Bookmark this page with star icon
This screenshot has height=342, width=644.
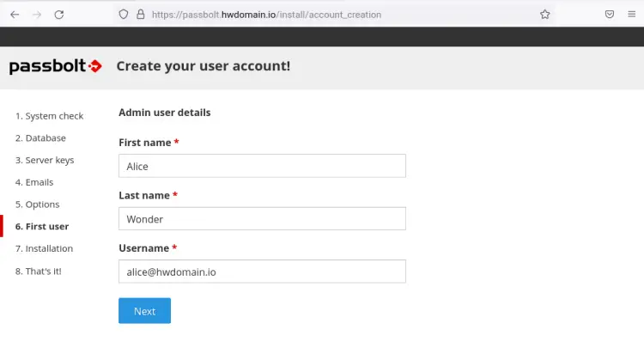[x=545, y=15]
